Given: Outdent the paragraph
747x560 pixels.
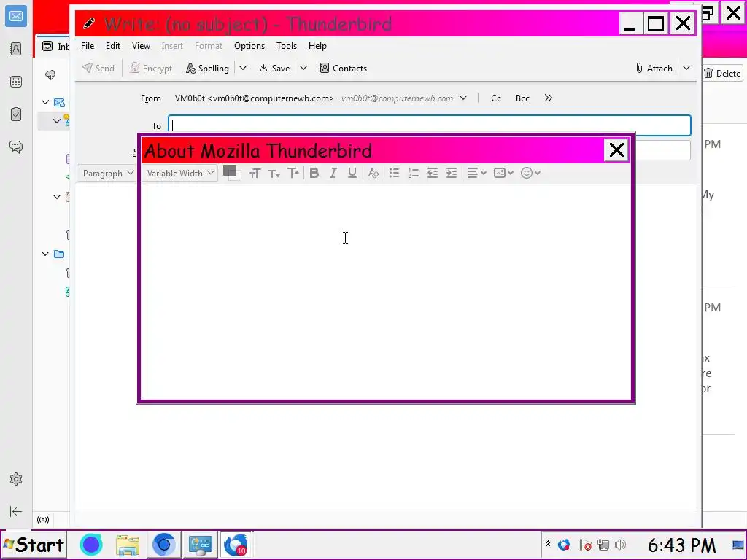Looking at the screenshot, I should tap(432, 173).
